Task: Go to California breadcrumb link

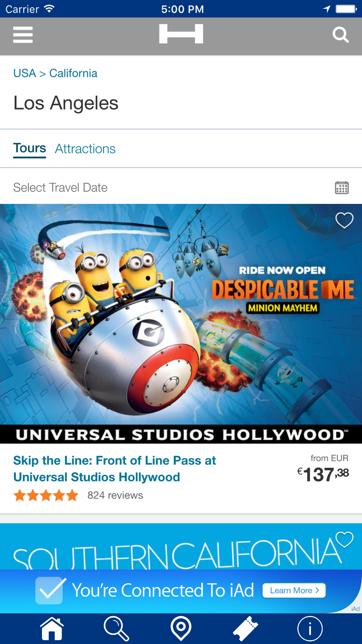Action: point(73,73)
